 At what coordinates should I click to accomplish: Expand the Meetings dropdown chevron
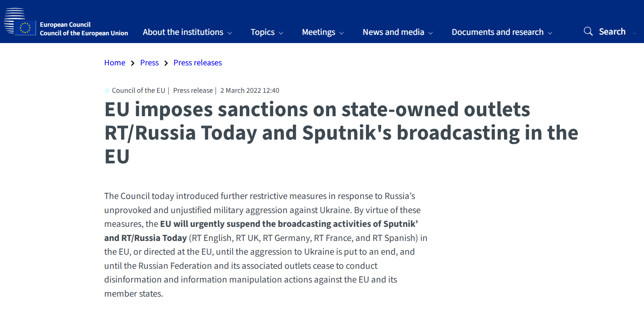point(341,33)
